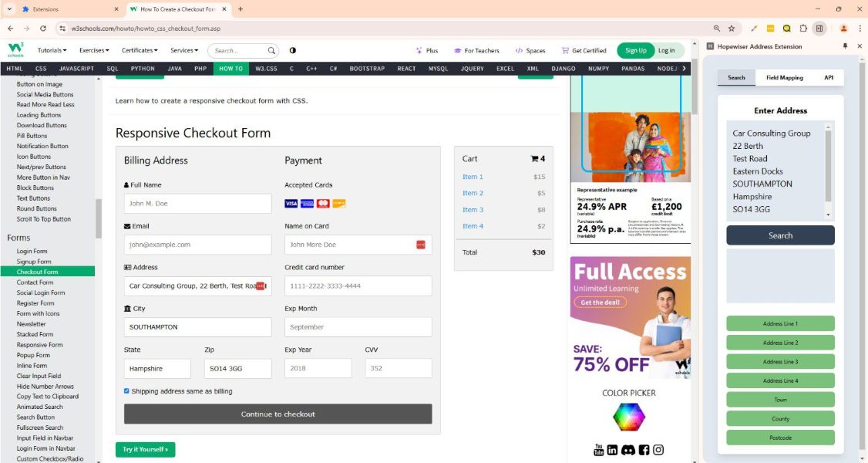Select the API tab in extension

pos(829,78)
